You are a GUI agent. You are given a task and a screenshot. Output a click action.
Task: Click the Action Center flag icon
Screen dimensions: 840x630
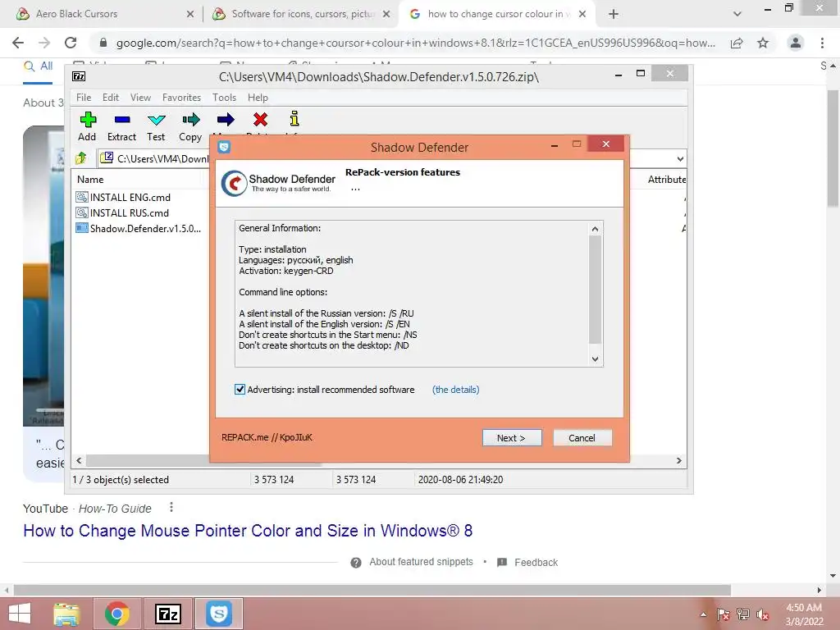tap(724, 614)
